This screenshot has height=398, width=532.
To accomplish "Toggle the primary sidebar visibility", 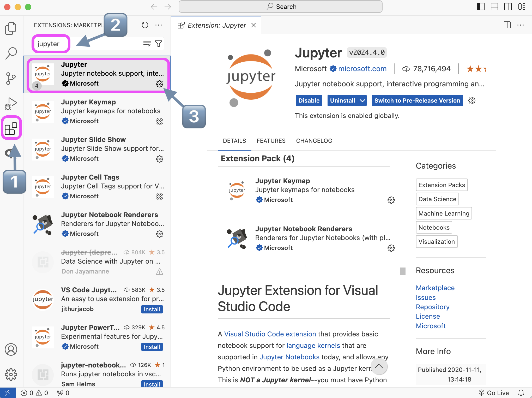I will 481,7.
